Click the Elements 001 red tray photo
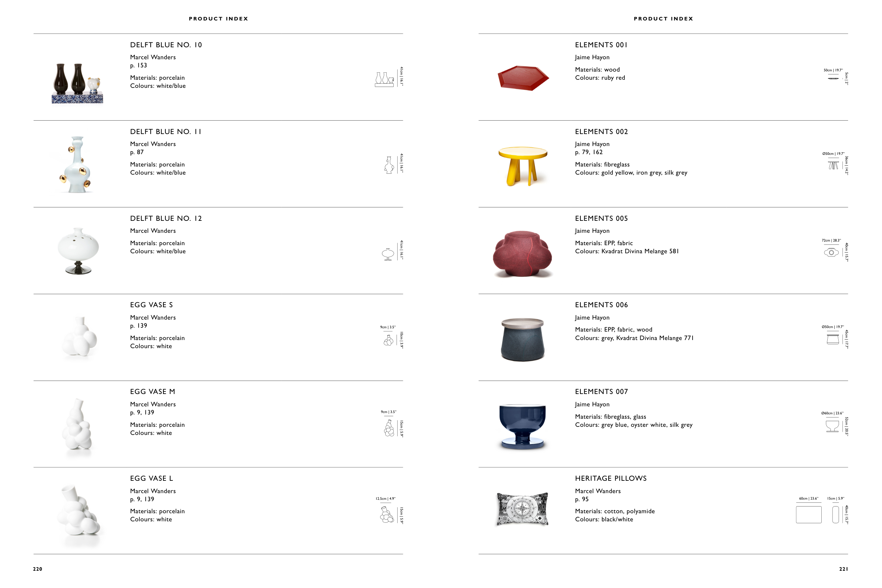Screen dimensions: 882x588 click(x=523, y=78)
